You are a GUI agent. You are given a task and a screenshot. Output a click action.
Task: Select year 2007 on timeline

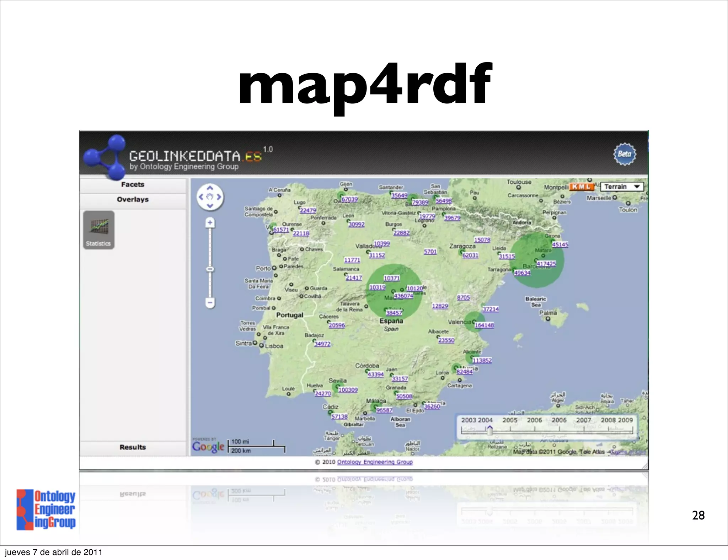tap(584, 420)
